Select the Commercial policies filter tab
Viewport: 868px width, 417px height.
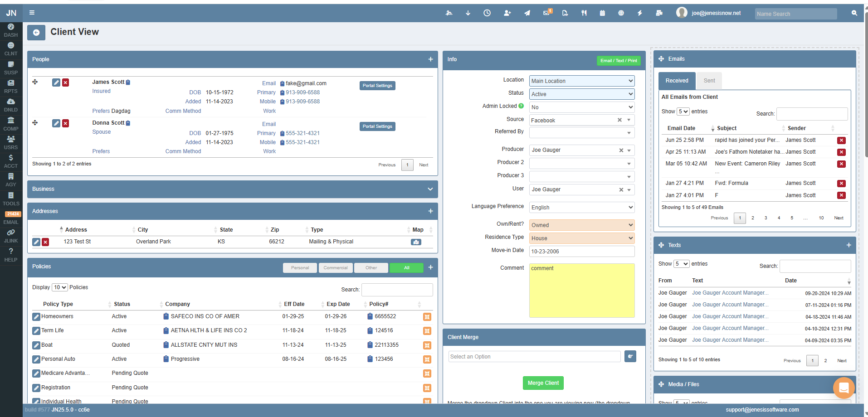336,267
